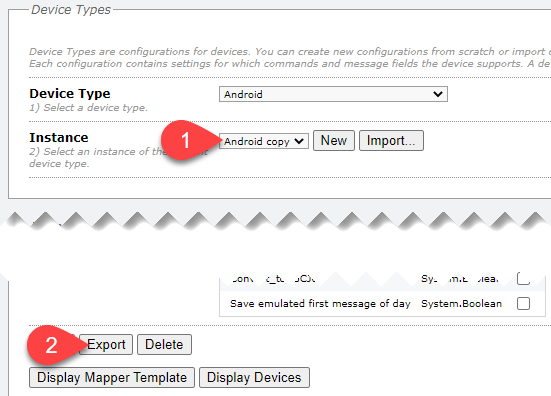Open the Instance dropdown showing Android copy
This screenshot has width=551, height=396.
[x=264, y=141]
